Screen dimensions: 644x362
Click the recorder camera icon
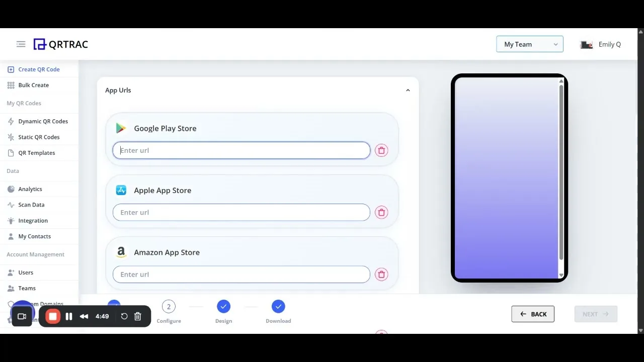(x=22, y=316)
